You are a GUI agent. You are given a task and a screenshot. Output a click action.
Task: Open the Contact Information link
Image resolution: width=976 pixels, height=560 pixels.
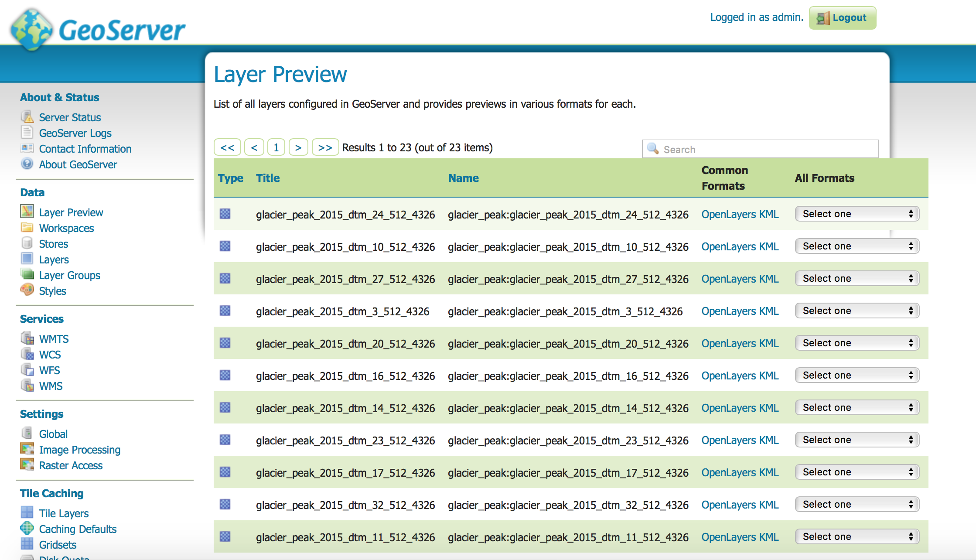tap(85, 149)
